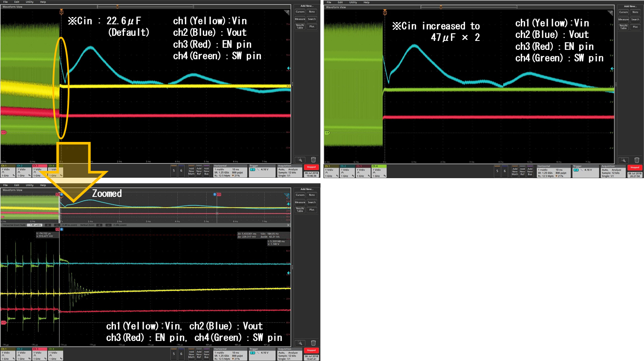Open Acquisition badge in bottom-left window
The width and height of the screenshot is (644, 361).
(x=289, y=354)
